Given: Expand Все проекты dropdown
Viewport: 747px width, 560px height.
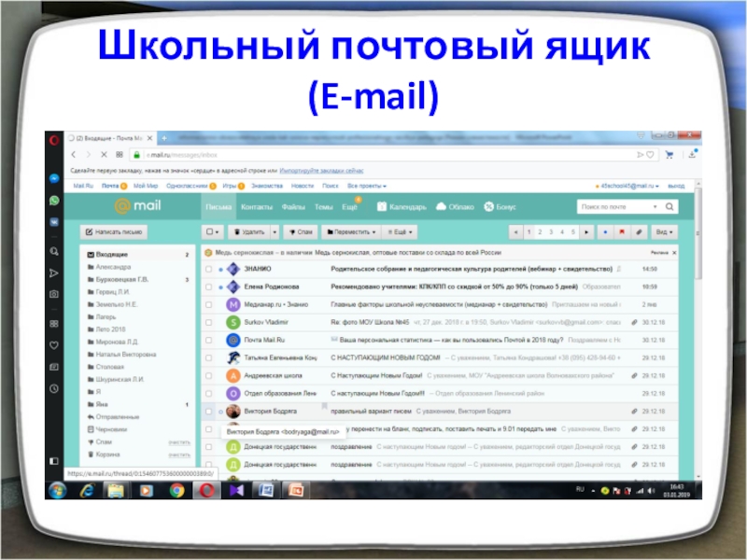Looking at the screenshot, I should [367, 186].
